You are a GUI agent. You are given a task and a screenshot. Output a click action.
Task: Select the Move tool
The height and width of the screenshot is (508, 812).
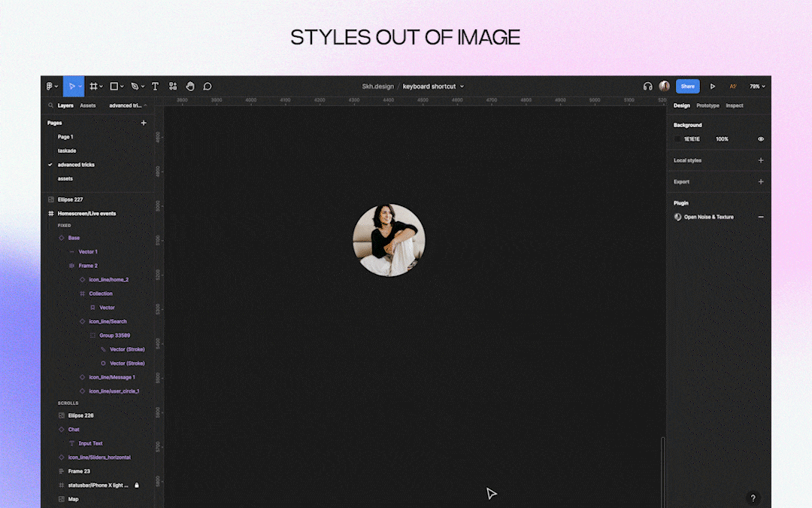point(72,87)
